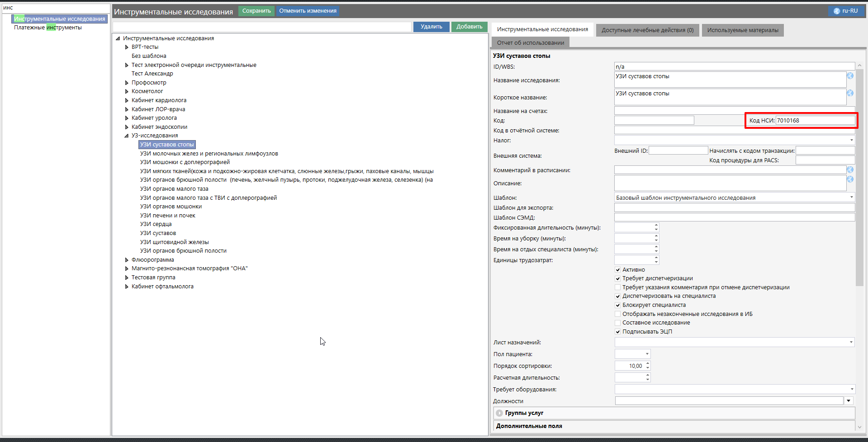Open the Шаблон dropdown

coord(851,197)
